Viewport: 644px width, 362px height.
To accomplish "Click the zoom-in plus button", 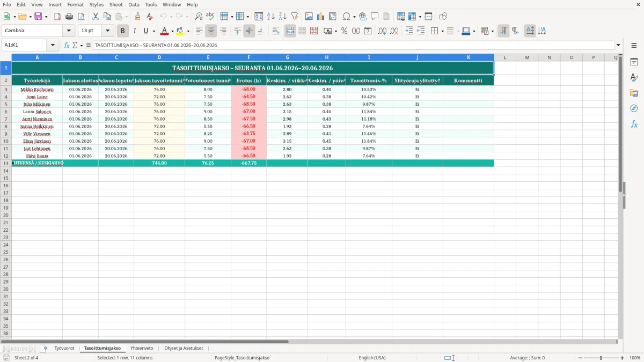I will click(x=623, y=358).
